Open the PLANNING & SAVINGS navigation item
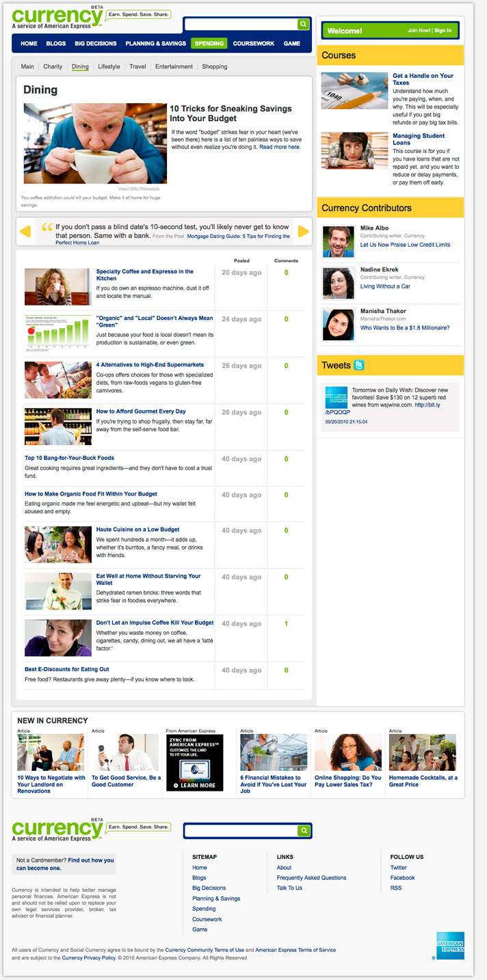This screenshot has height=980, width=487. pyautogui.click(x=155, y=43)
